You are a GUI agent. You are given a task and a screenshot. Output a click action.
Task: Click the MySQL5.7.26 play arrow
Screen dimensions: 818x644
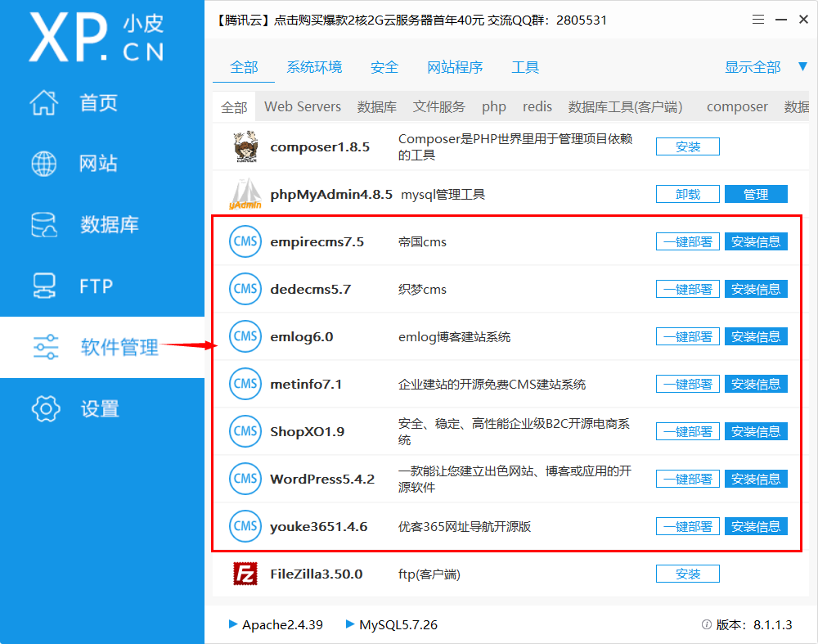[x=350, y=624]
